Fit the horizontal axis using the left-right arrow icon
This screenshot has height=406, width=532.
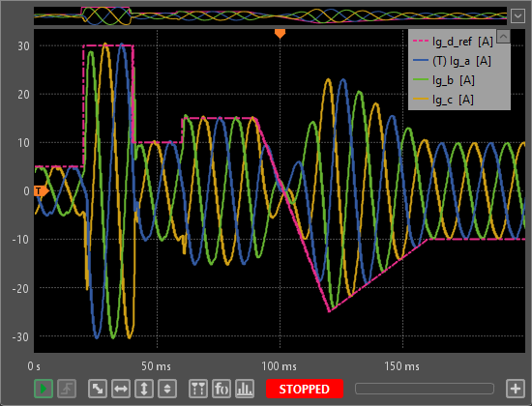pos(121,389)
